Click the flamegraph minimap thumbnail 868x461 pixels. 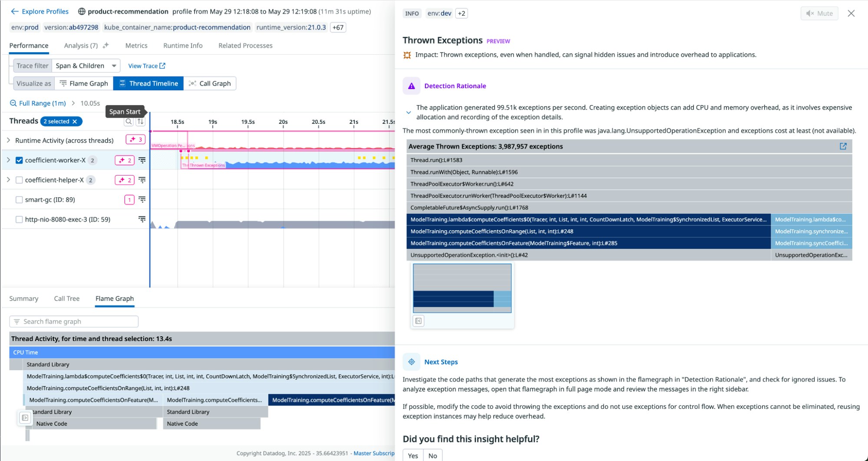tap(462, 288)
